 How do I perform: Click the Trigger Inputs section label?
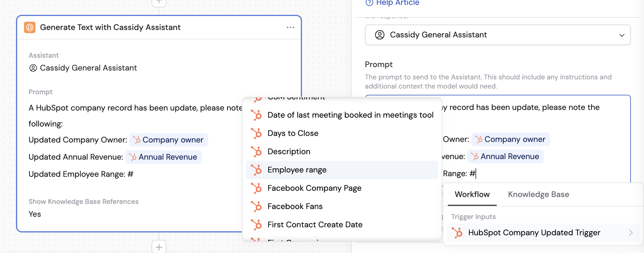coord(473,217)
